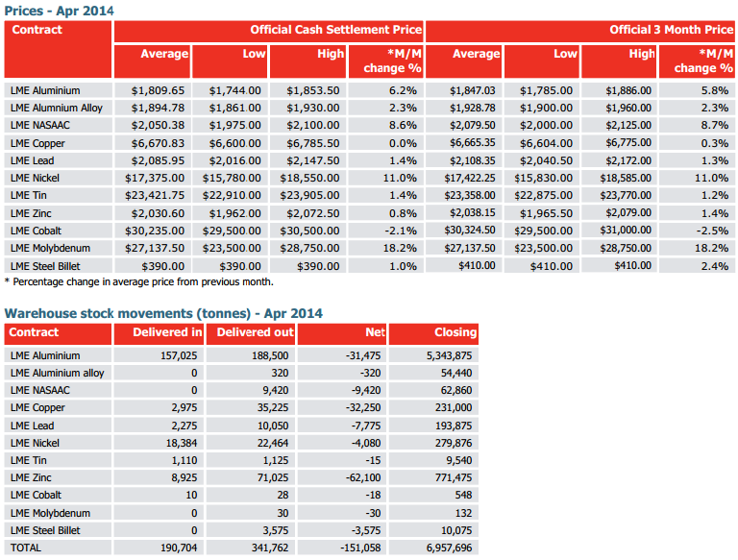Click the value $17,375.00
Image resolution: width=738 pixels, height=560 pixels.
(x=155, y=178)
